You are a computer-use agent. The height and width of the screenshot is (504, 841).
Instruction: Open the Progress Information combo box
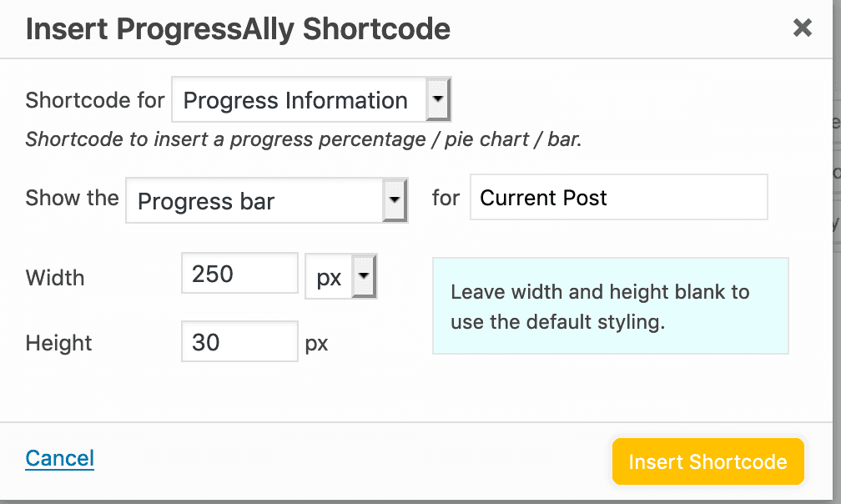click(x=310, y=99)
